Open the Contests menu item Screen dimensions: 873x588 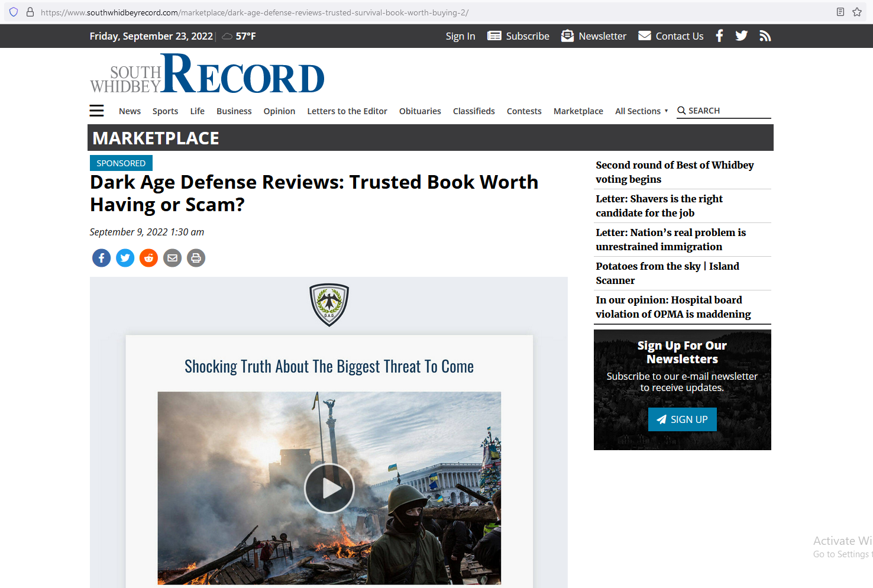[525, 111]
